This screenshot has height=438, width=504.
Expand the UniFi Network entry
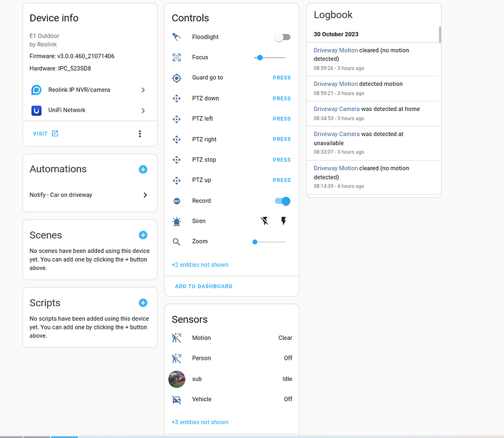click(x=145, y=110)
